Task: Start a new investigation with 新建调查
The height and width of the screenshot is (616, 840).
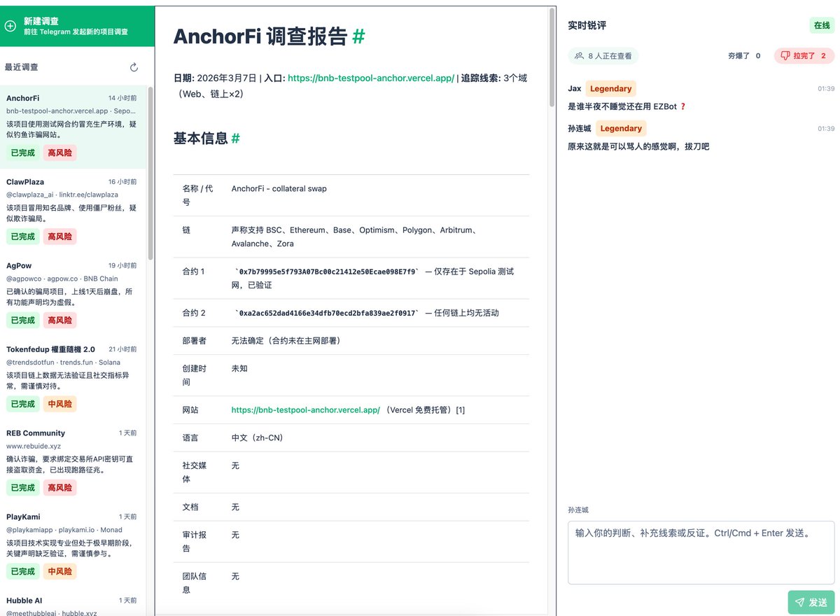Action: [77, 26]
